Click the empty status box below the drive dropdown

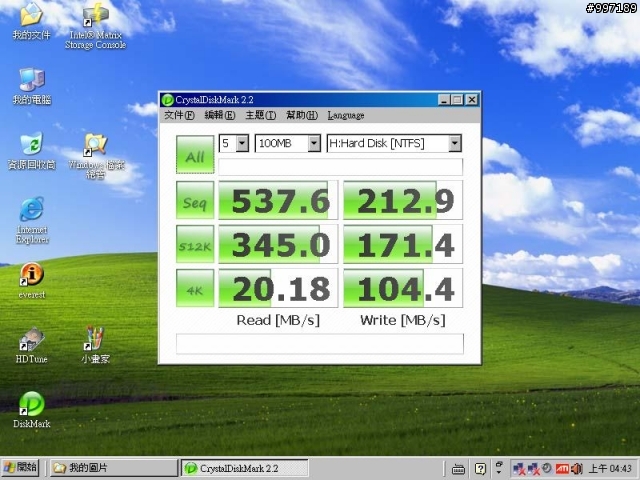(x=340, y=167)
